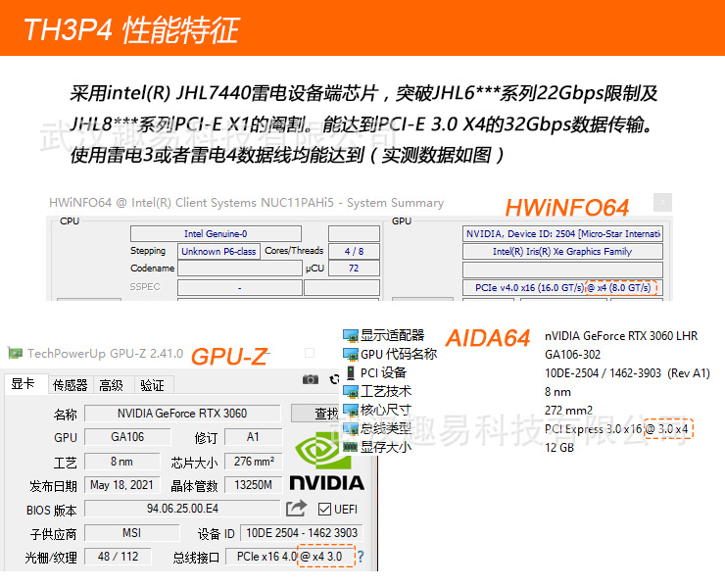Click the GPU-Z app icon in title bar
Viewport: 725px width, 588px height.
click(x=16, y=354)
